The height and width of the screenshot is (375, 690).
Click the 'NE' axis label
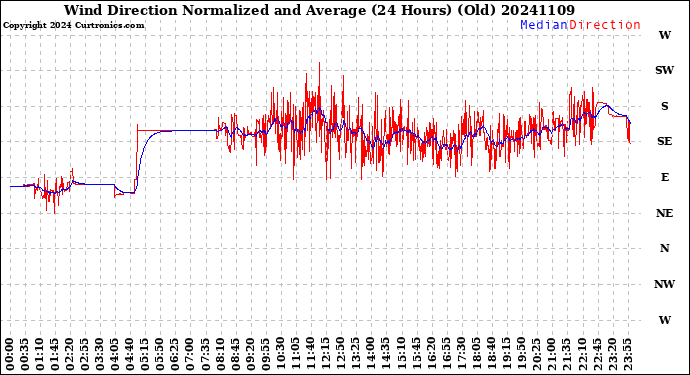(664, 213)
